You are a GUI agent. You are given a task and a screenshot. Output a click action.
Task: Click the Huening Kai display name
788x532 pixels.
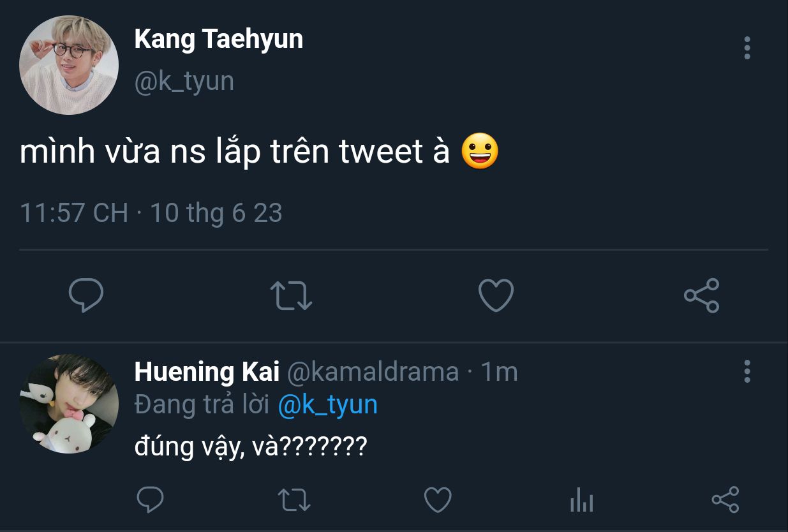207,372
